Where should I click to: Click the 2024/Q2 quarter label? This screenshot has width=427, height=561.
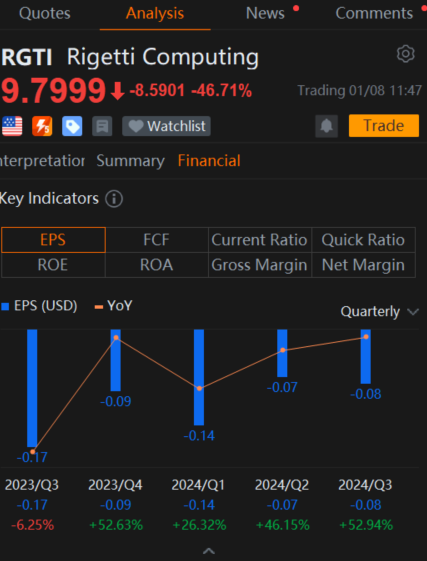pyautogui.click(x=282, y=485)
